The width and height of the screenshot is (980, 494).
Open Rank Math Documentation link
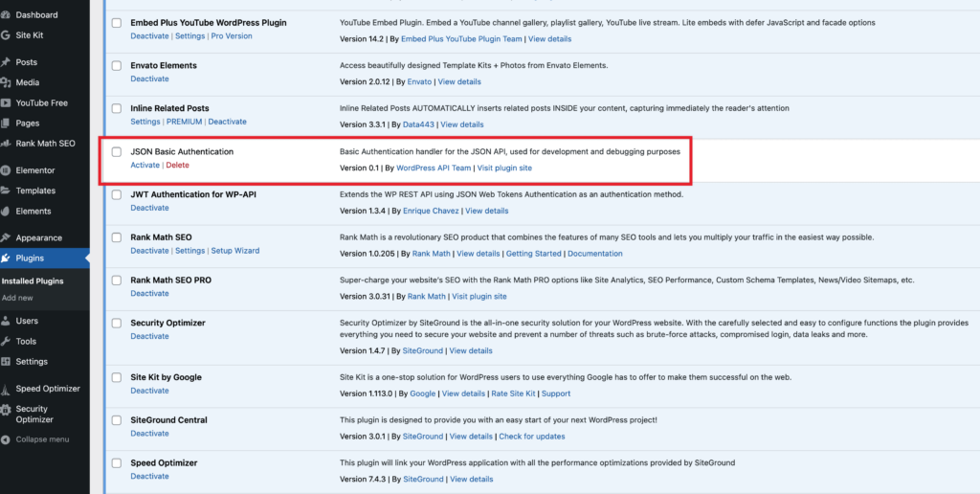point(595,254)
